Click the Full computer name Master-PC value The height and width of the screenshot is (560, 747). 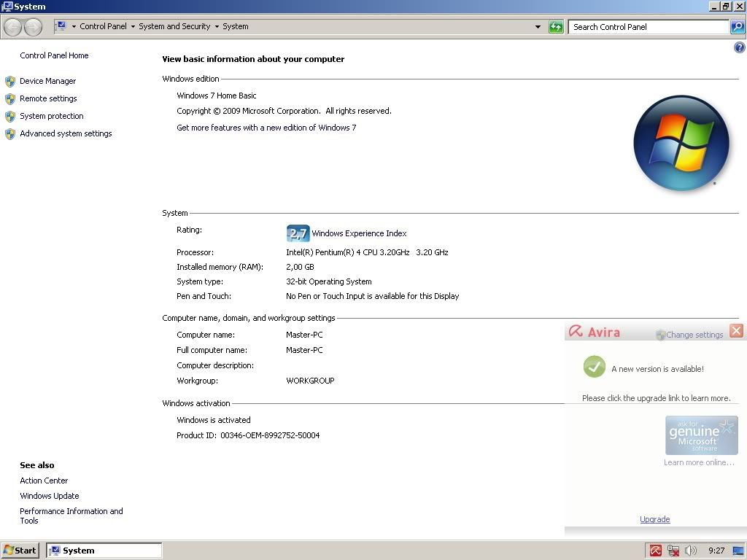click(x=304, y=350)
